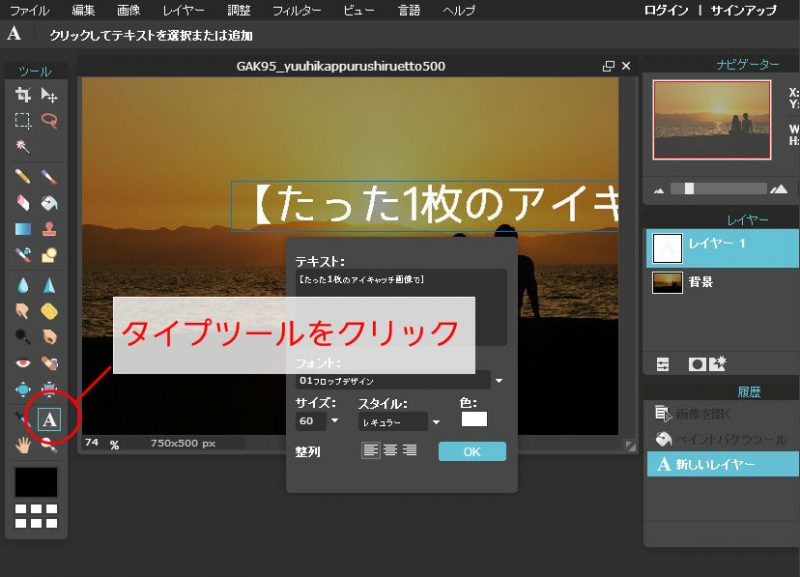Viewport: 800px width, 577px height.
Task: Select the 背景 layer
Action: (722, 282)
